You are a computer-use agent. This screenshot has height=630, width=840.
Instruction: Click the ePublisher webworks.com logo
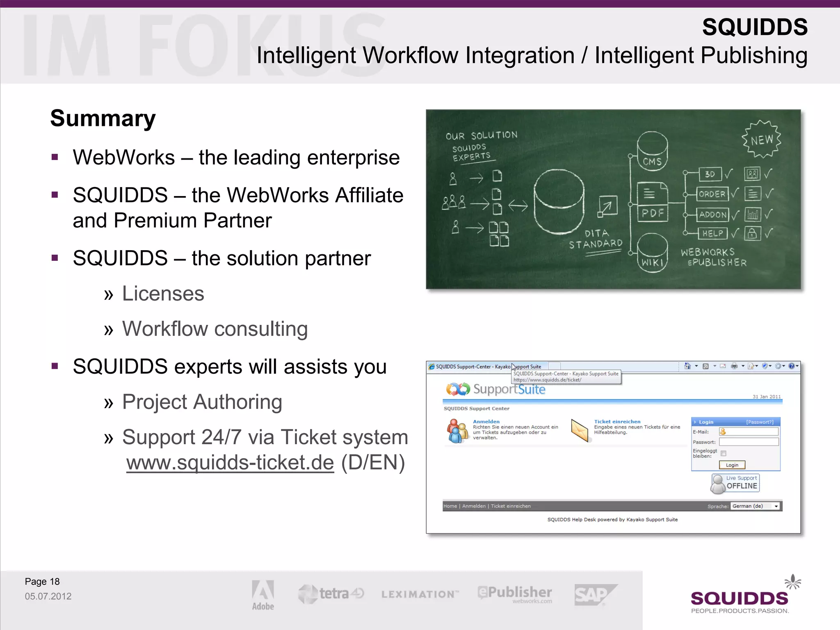tap(515, 594)
